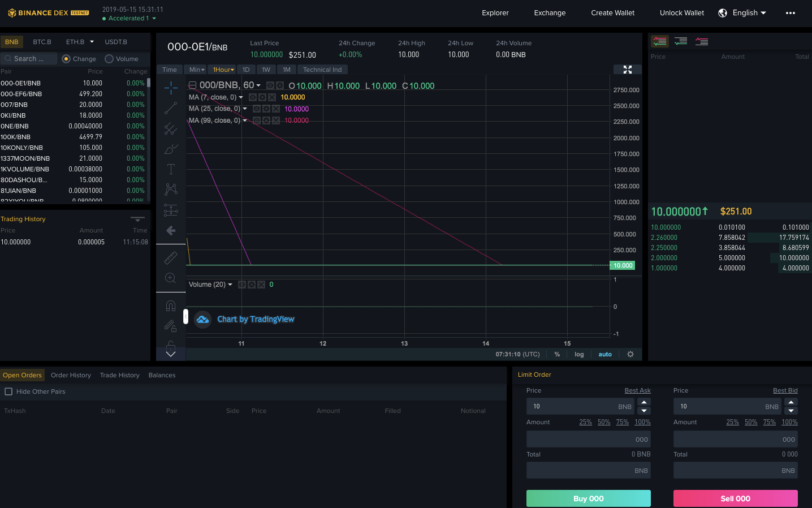Select the Trend Line drawing tool
The height and width of the screenshot is (508, 812).
pos(171,109)
